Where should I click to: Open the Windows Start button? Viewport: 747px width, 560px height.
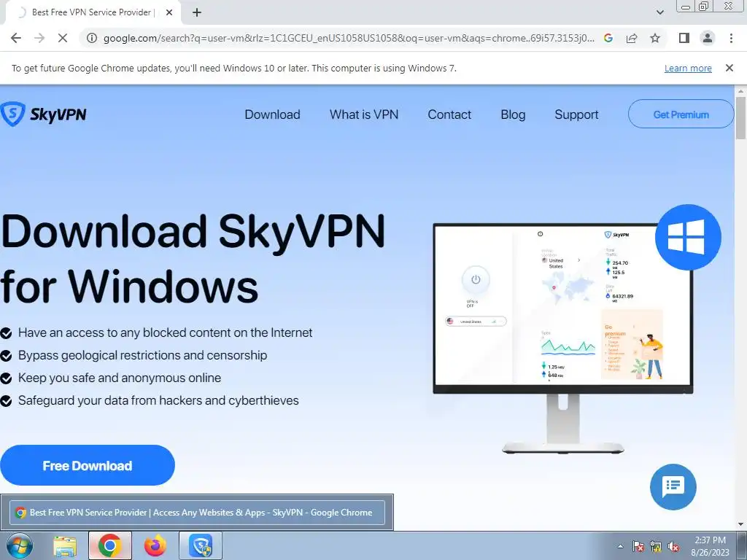pyautogui.click(x=19, y=545)
